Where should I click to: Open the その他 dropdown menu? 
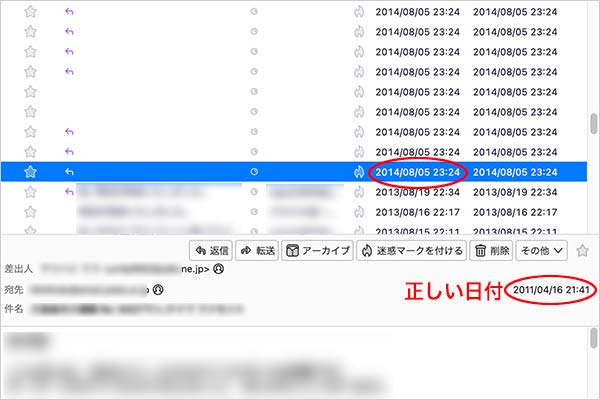point(542,250)
